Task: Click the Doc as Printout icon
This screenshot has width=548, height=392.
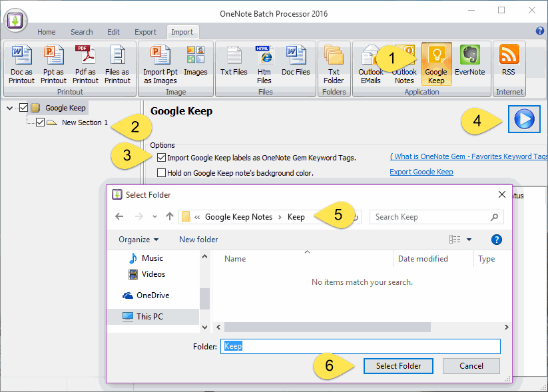Action: (x=21, y=65)
